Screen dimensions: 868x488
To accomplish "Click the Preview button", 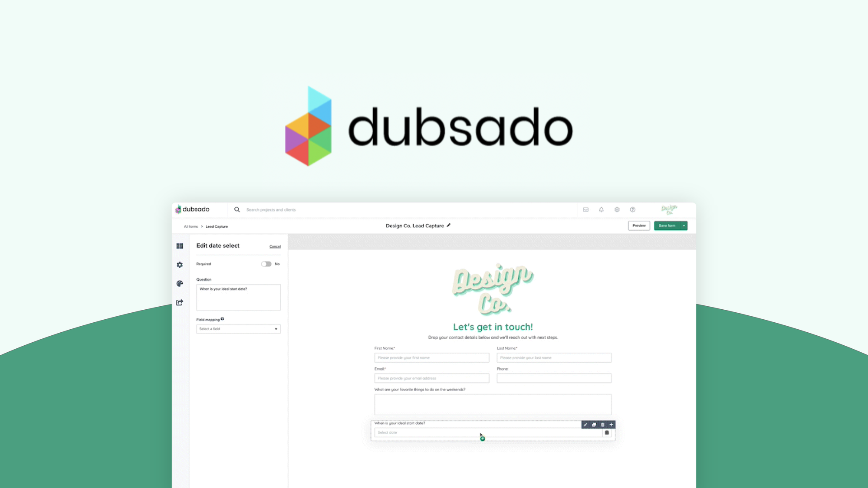I will click(638, 225).
